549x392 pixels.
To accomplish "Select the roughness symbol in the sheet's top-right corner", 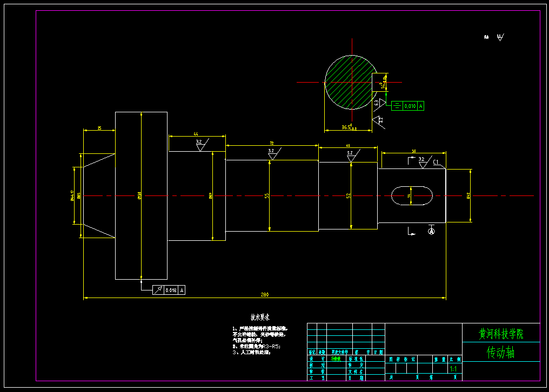I will point(500,37).
